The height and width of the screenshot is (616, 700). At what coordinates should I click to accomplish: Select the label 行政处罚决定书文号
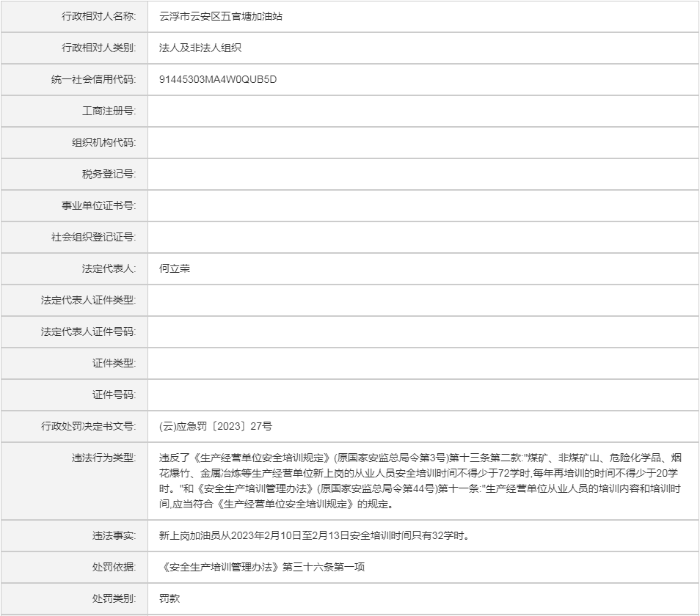point(88,426)
